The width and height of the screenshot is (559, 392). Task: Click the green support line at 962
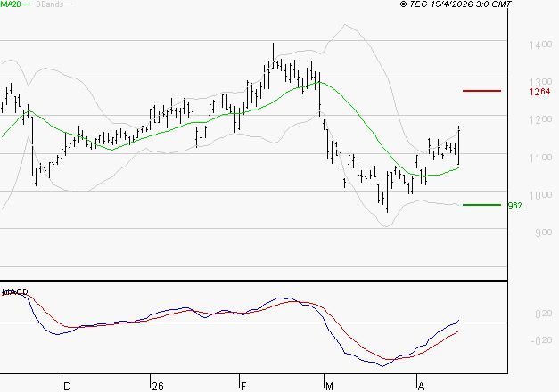pyautogui.click(x=481, y=205)
